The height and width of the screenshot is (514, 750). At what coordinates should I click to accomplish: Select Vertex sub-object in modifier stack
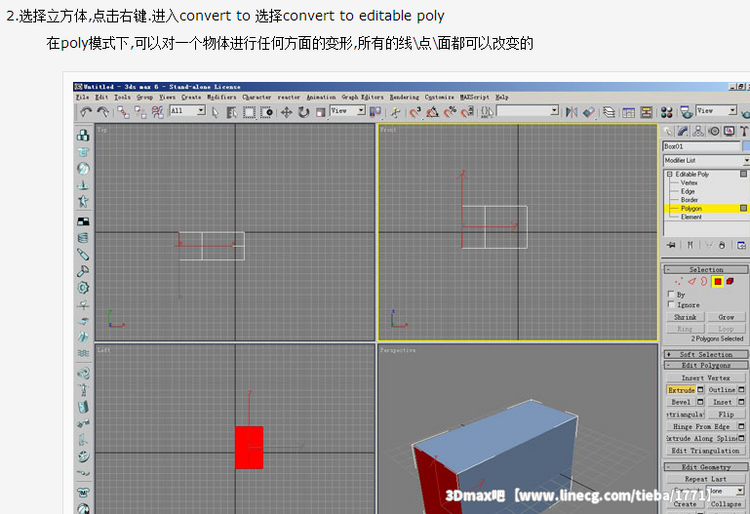[x=689, y=183]
